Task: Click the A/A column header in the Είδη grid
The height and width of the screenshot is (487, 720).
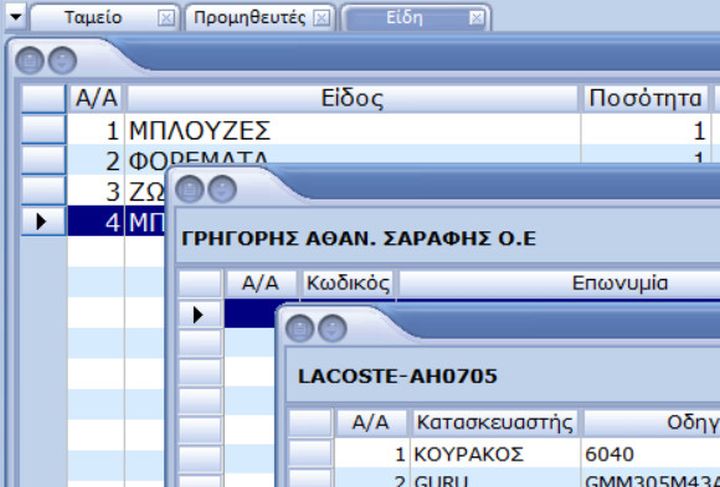Action: point(96,98)
